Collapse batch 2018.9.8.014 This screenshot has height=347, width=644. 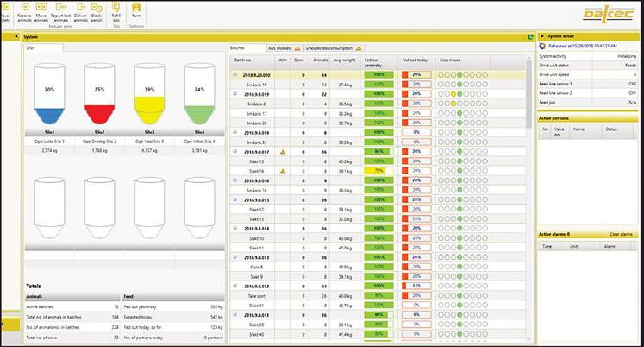[x=235, y=228]
